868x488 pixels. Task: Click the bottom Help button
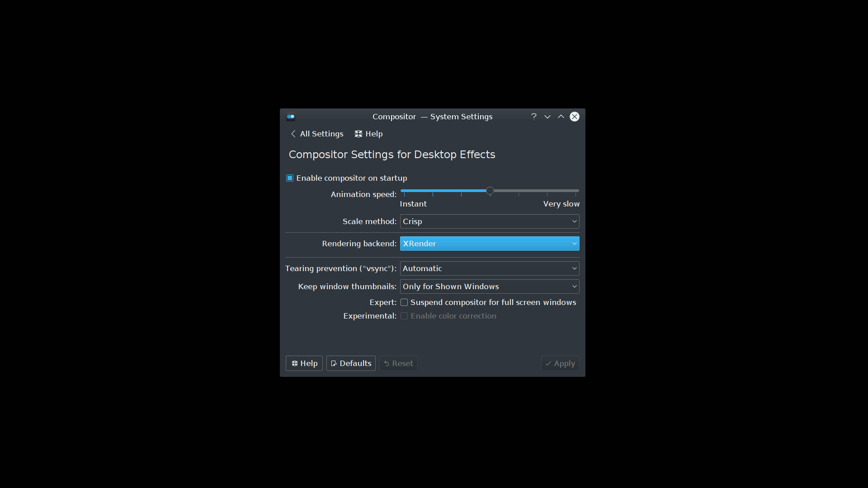(304, 363)
